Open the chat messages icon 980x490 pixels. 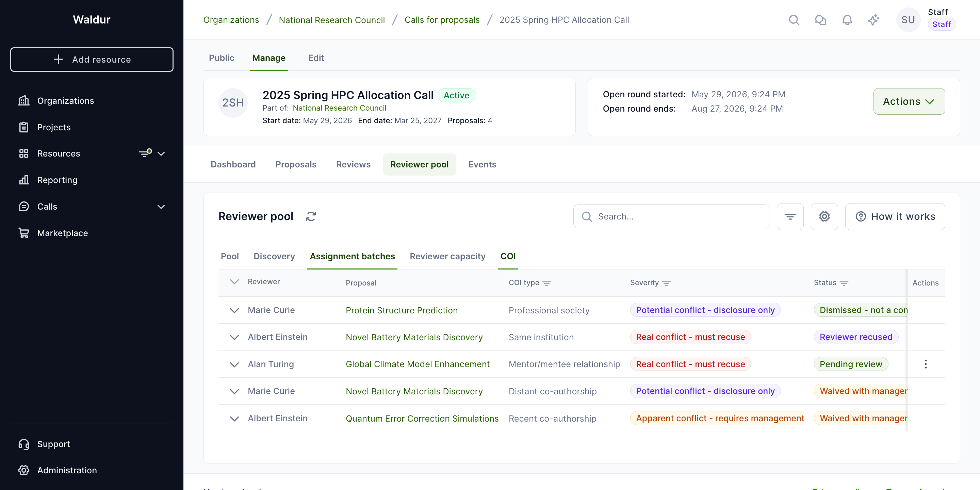820,20
